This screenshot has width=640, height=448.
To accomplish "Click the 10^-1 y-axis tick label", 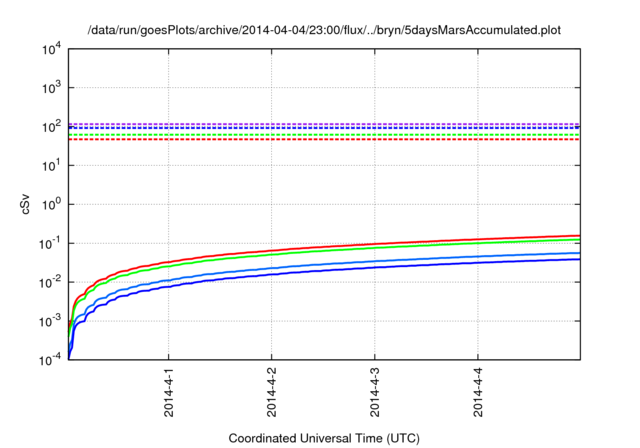I will pos(50,243).
